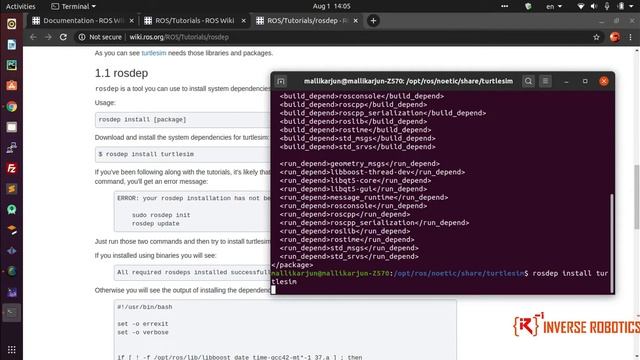Click 'sudo rosdep init' text
Viewport: 640px width, 360px height.
coord(161,215)
